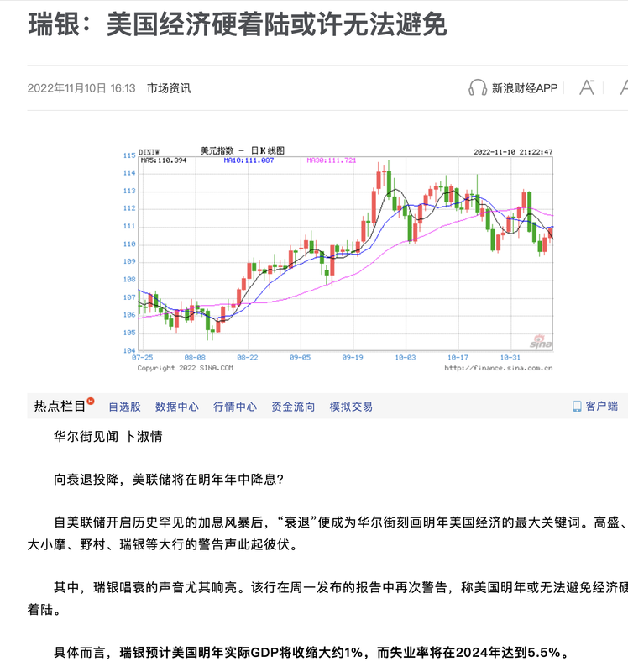This screenshot has width=628, height=672.
Task: Open the US dollar index K-line chart image
Action: [338, 260]
